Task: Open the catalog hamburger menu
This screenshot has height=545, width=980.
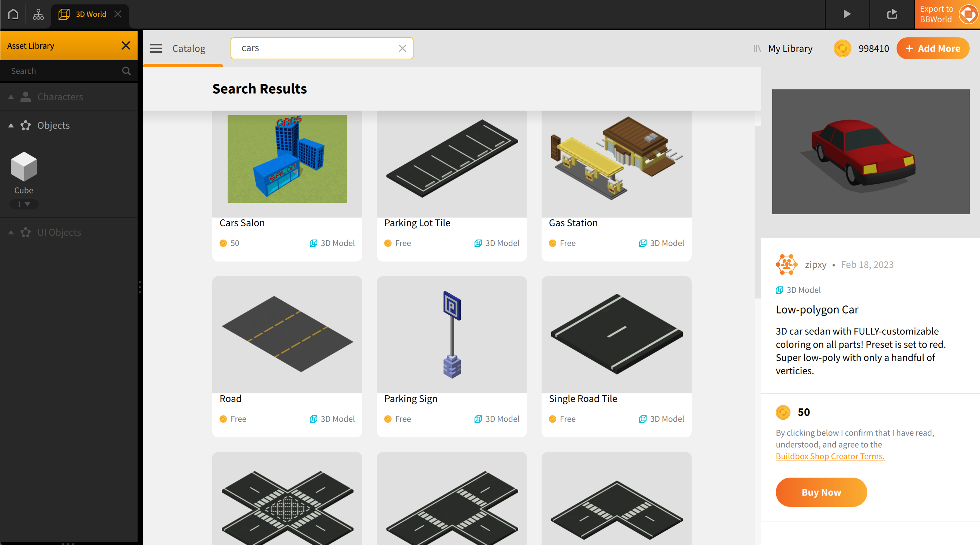Action: tap(156, 48)
